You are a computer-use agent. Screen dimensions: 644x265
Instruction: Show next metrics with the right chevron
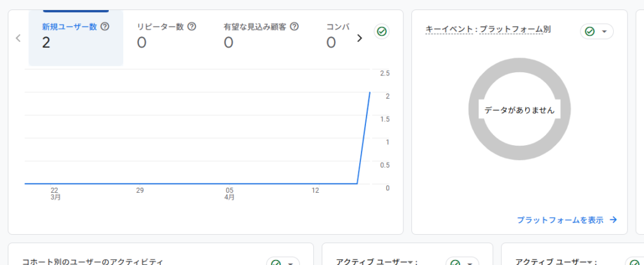click(x=360, y=38)
